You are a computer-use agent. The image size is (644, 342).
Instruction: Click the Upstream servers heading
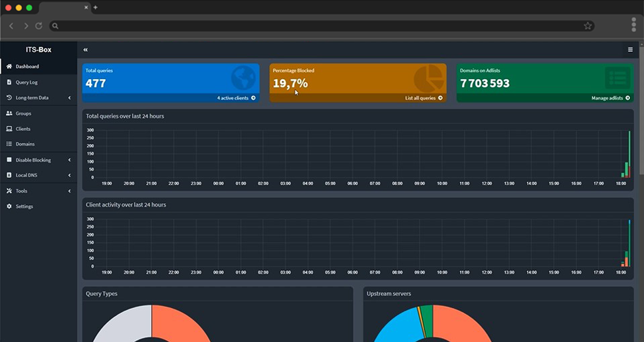pos(389,294)
